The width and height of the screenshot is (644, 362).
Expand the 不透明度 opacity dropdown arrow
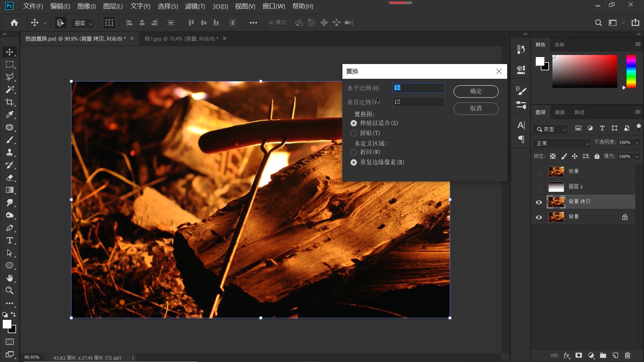[x=637, y=143]
